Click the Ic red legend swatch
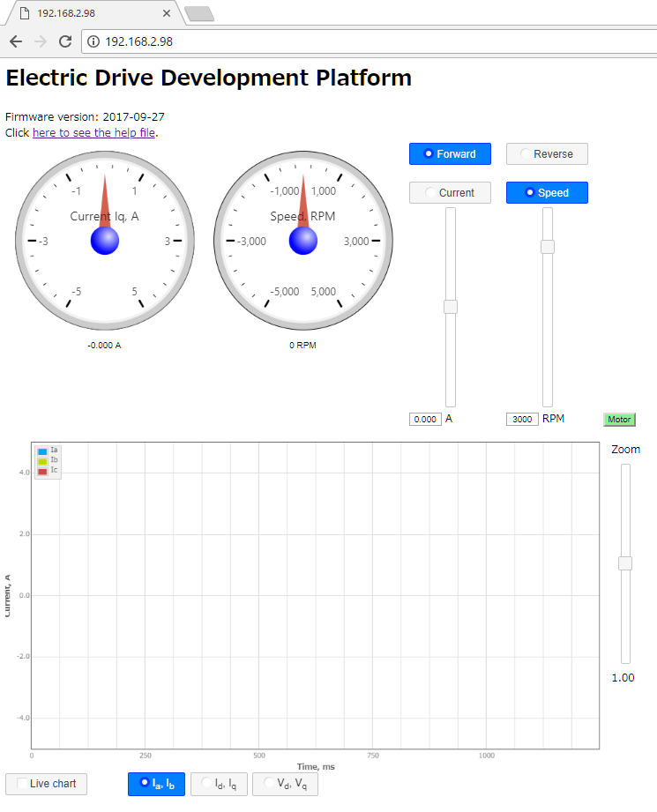 click(x=42, y=472)
